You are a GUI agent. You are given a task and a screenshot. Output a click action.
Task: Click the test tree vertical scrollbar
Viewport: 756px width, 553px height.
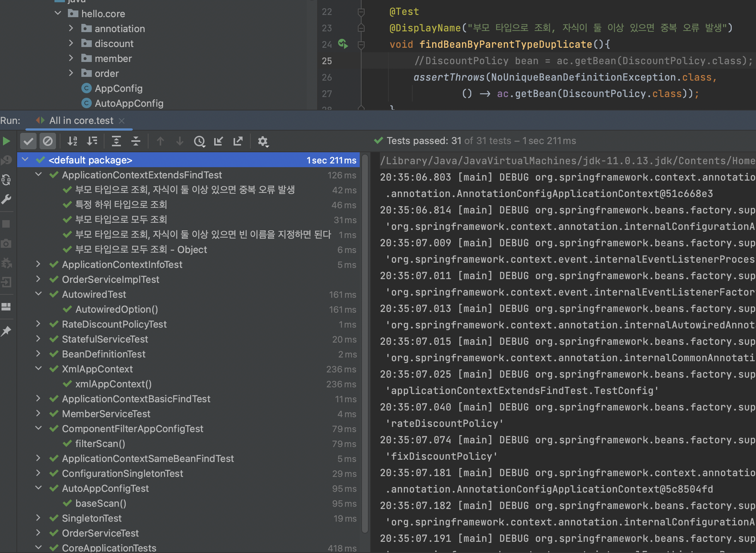pos(365,343)
